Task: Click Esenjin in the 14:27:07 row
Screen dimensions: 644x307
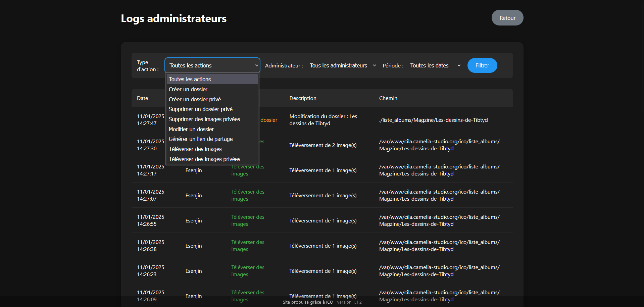Action: [194, 195]
